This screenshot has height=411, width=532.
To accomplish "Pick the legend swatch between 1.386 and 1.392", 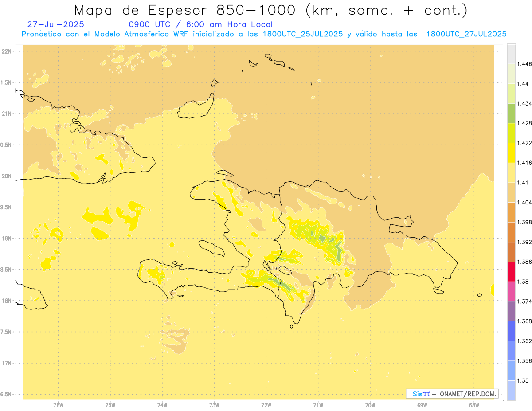I will (x=511, y=252).
